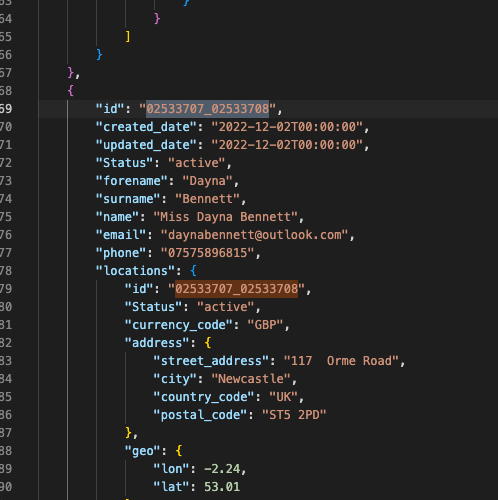Click the created_date key

click(x=146, y=127)
